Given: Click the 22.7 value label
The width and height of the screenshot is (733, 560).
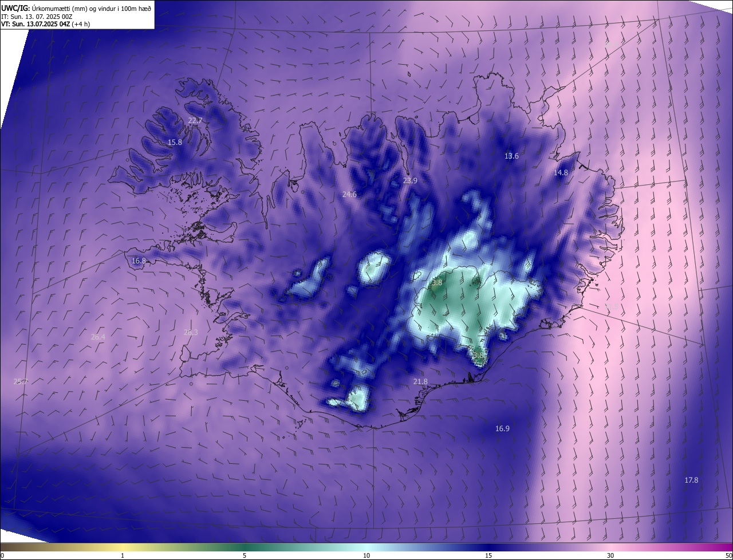Looking at the screenshot, I should pyautogui.click(x=195, y=120).
